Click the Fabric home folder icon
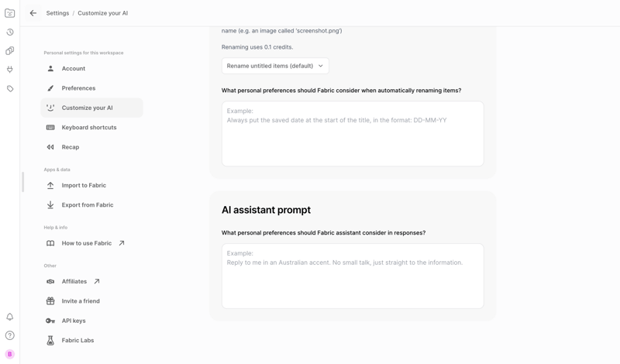The height and width of the screenshot is (364, 620). pos(10,13)
